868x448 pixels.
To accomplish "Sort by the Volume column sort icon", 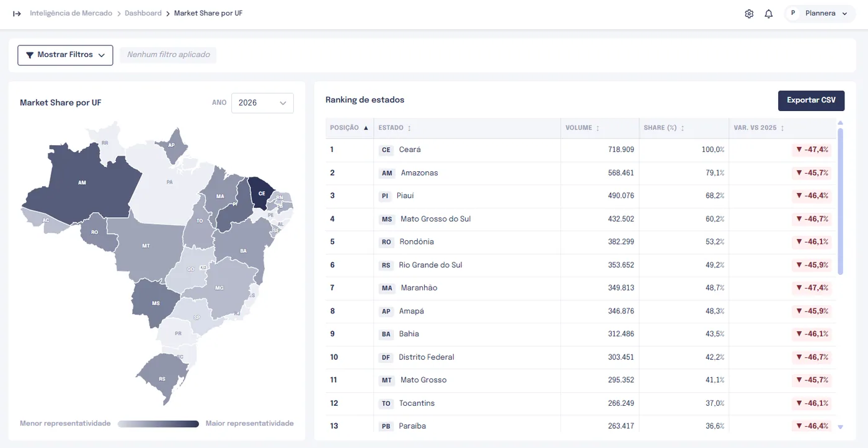I will click(x=598, y=128).
